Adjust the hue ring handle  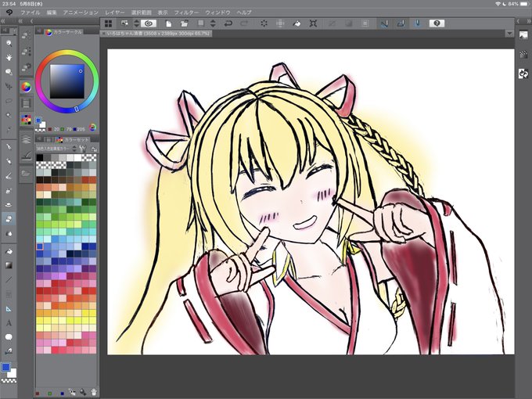click(77, 109)
